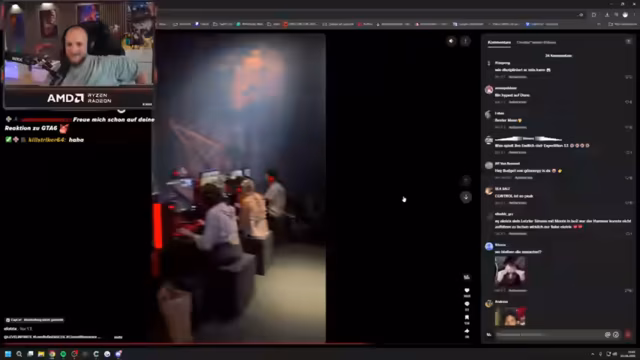The height and width of the screenshot is (360, 640).
Task: Expand the browser bookmarks overflow chevron
Action: (x=598, y=24)
